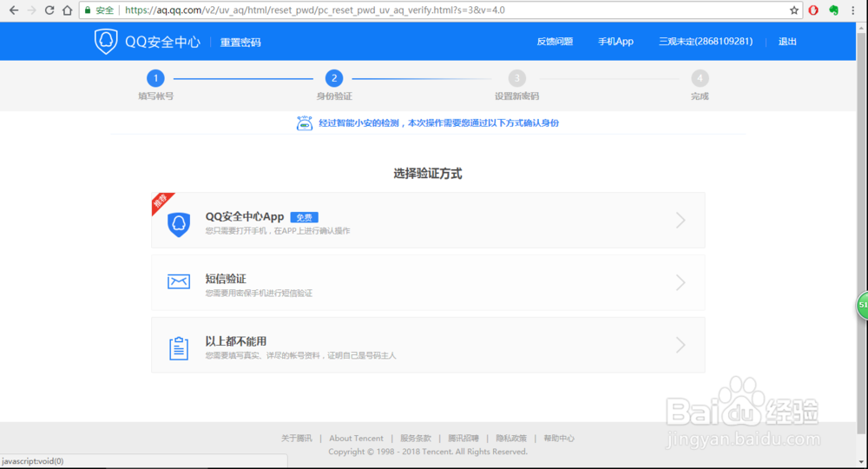Image resolution: width=868 pixels, height=469 pixels.
Task: Click the 智能小安 robot icon
Action: tap(305, 123)
